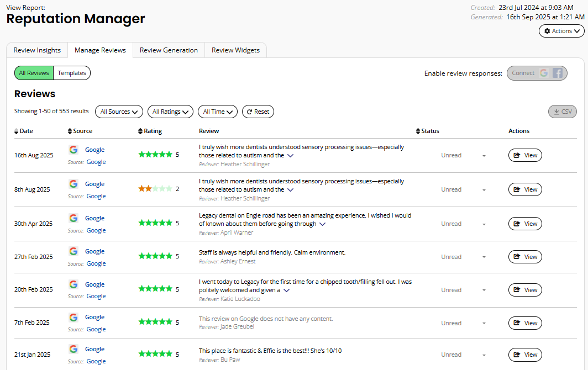The image size is (588, 370).
Task: Click five-star rating of 16th Aug review
Action: coord(155,154)
